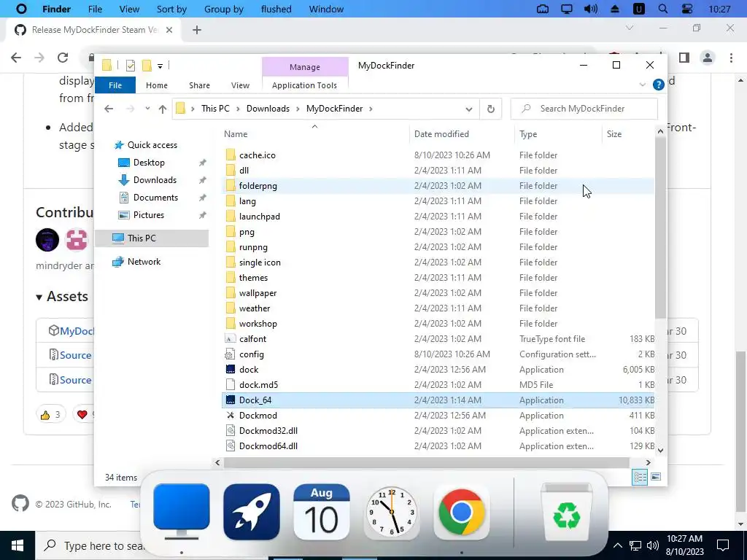Open the Finder menu
The image size is (747, 560).
click(56, 9)
